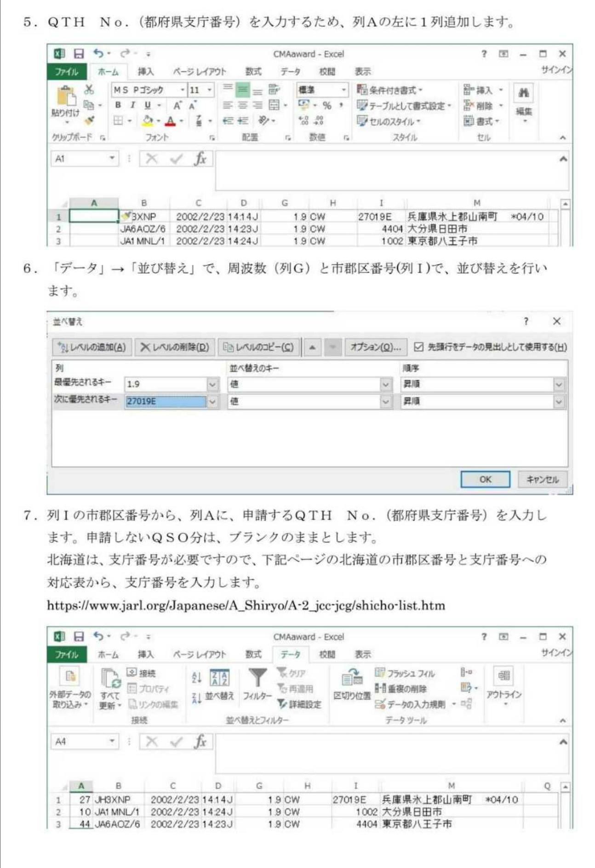
Task: Click the 編集 binoculars icon
Action: [523, 93]
